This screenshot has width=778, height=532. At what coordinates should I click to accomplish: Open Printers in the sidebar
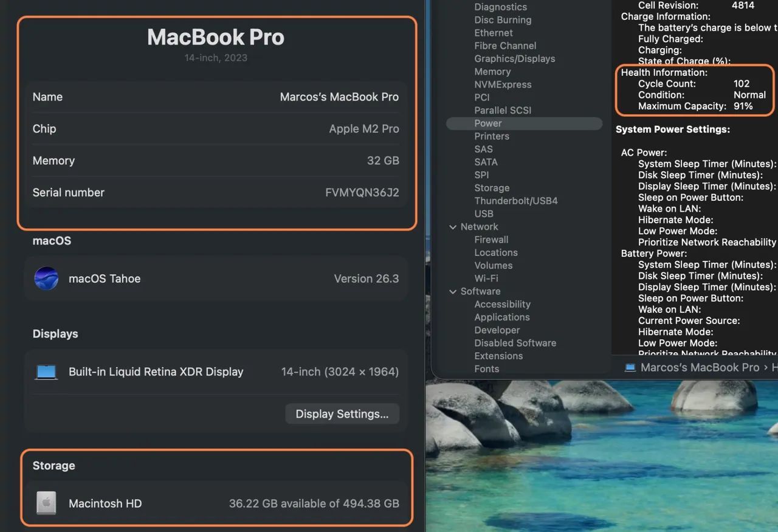(x=492, y=136)
